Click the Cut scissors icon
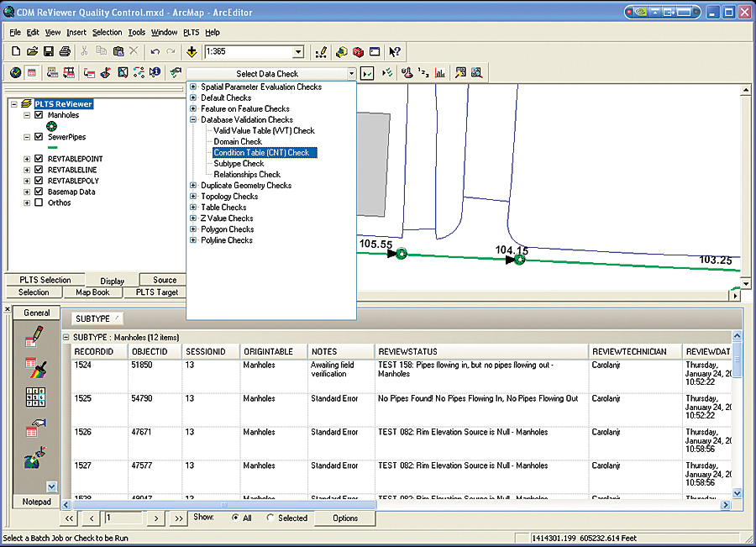 pyautogui.click(x=84, y=51)
